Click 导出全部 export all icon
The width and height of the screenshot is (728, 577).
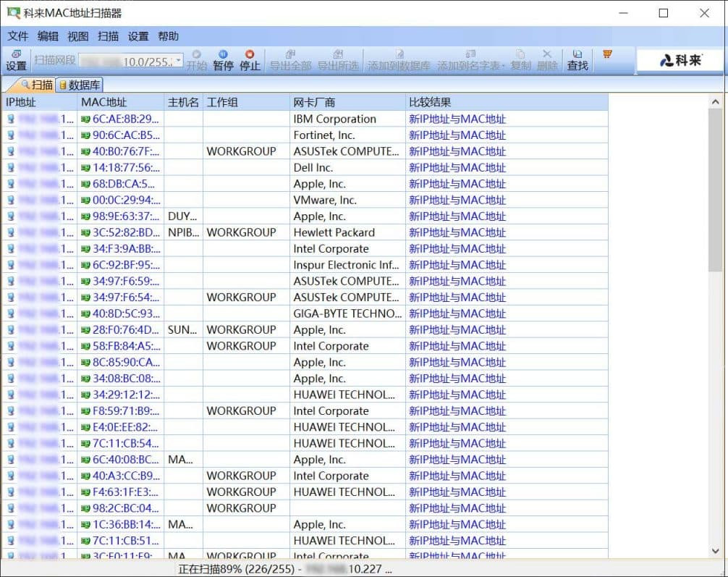pyautogui.click(x=290, y=60)
